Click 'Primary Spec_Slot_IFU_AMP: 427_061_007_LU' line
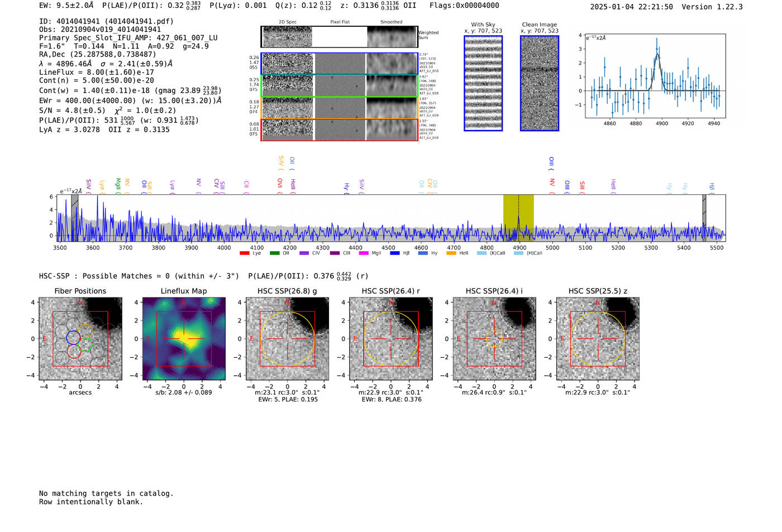 click(128, 38)
